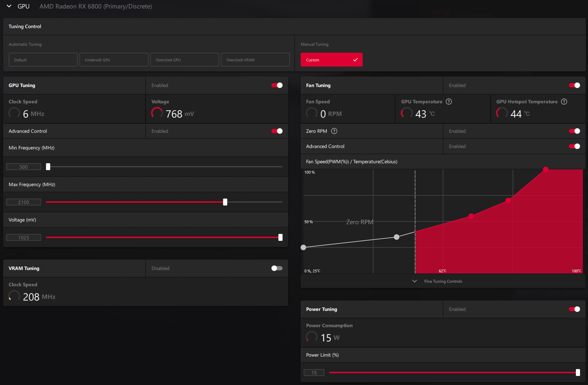The image size is (588, 385).
Task: Click the Hotspot Temperature gauge icon
Action: point(502,113)
